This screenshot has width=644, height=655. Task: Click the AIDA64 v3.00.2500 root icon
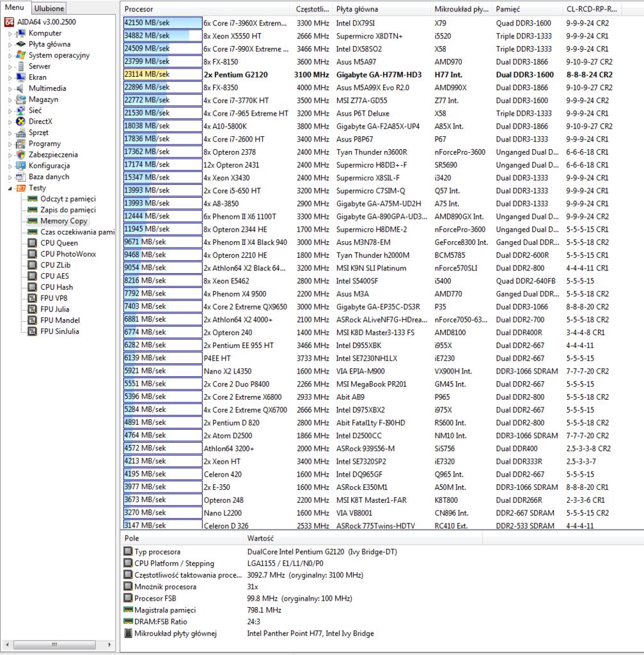point(9,22)
